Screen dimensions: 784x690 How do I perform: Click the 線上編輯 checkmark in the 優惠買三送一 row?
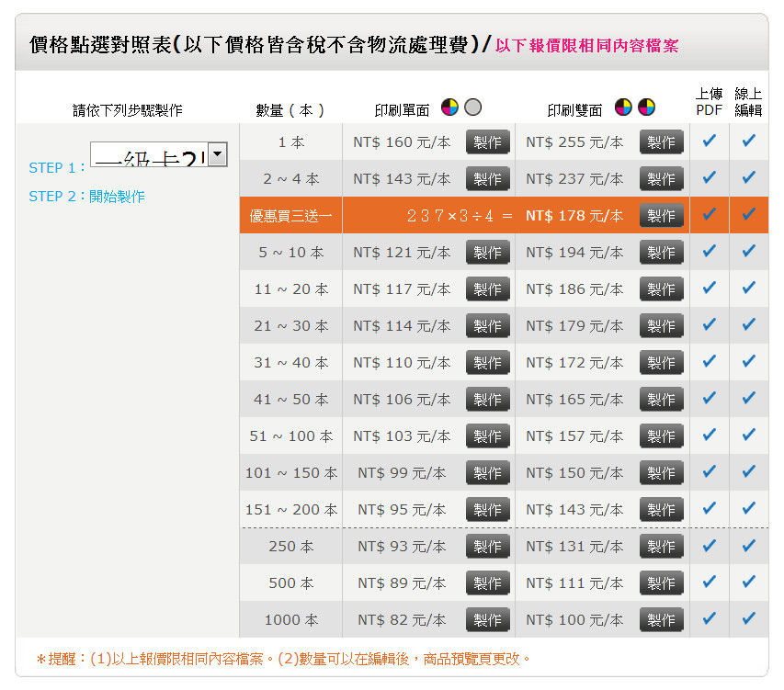[x=748, y=216]
